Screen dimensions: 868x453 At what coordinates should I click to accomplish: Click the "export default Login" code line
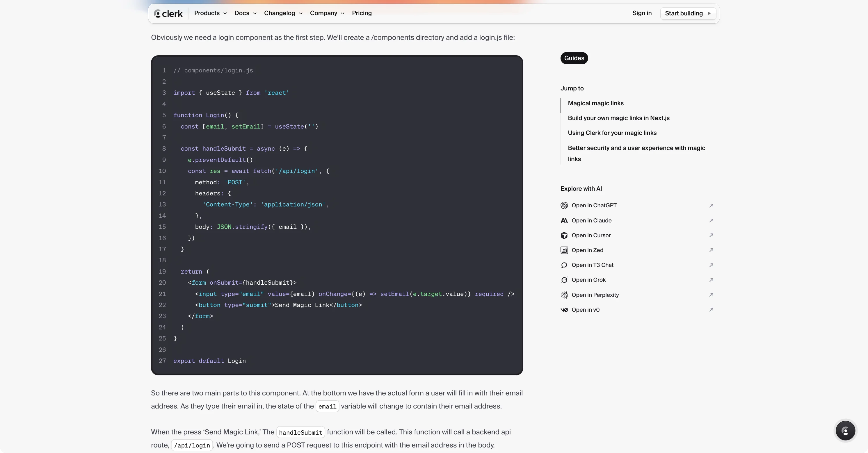tap(209, 361)
